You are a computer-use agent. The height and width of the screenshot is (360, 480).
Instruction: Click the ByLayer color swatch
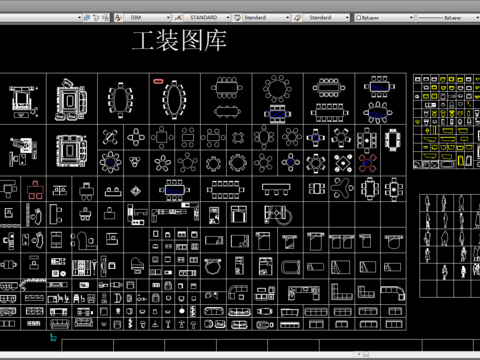coord(358,18)
